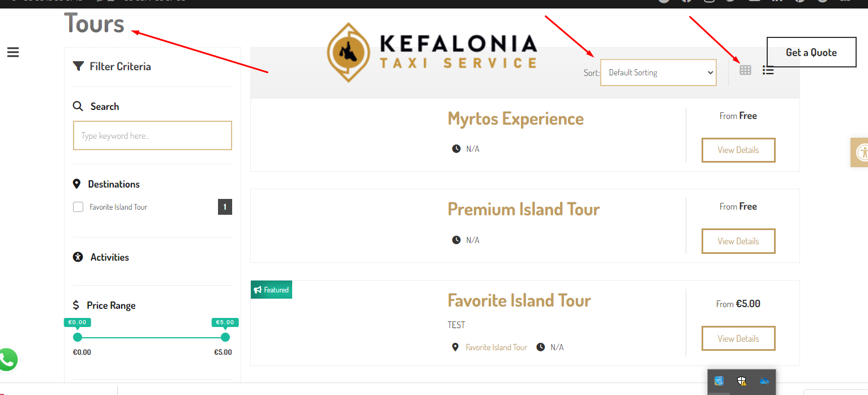Collapse the Destinations filter section
This screenshot has width=868, height=395.
coord(114,184)
